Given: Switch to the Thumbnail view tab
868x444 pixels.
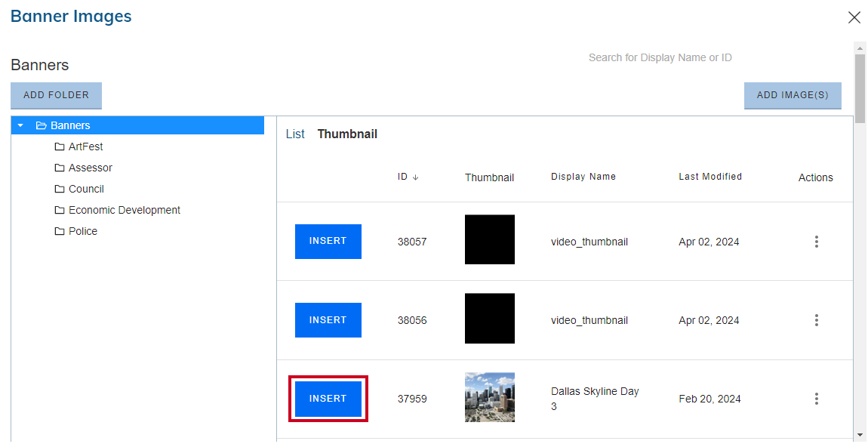Looking at the screenshot, I should 347,134.
